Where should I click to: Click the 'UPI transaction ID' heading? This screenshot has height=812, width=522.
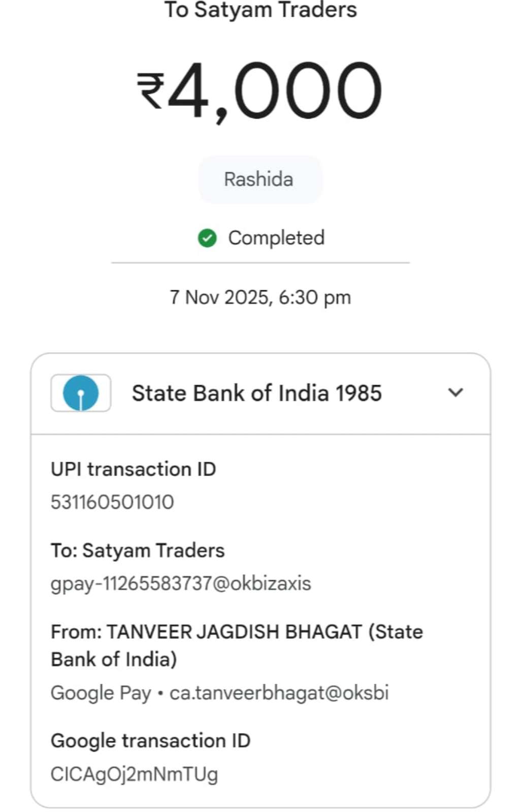(133, 469)
